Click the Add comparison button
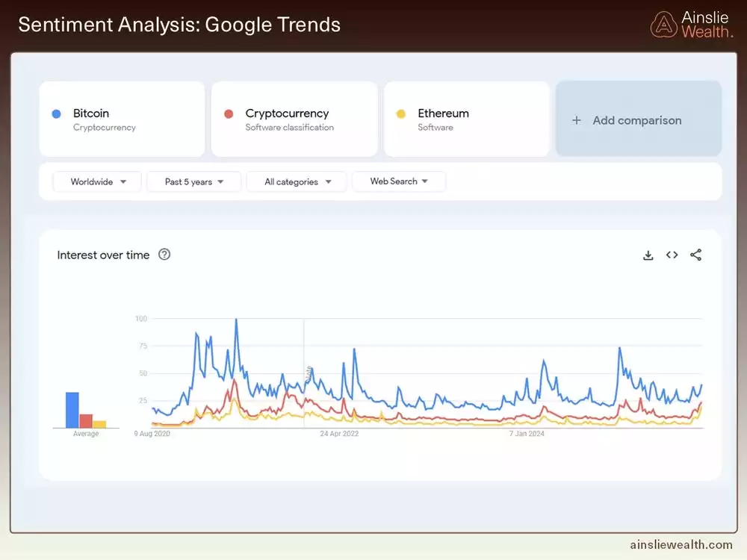The width and height of the screenshot is (747, 560). click(x=639, y=119)
